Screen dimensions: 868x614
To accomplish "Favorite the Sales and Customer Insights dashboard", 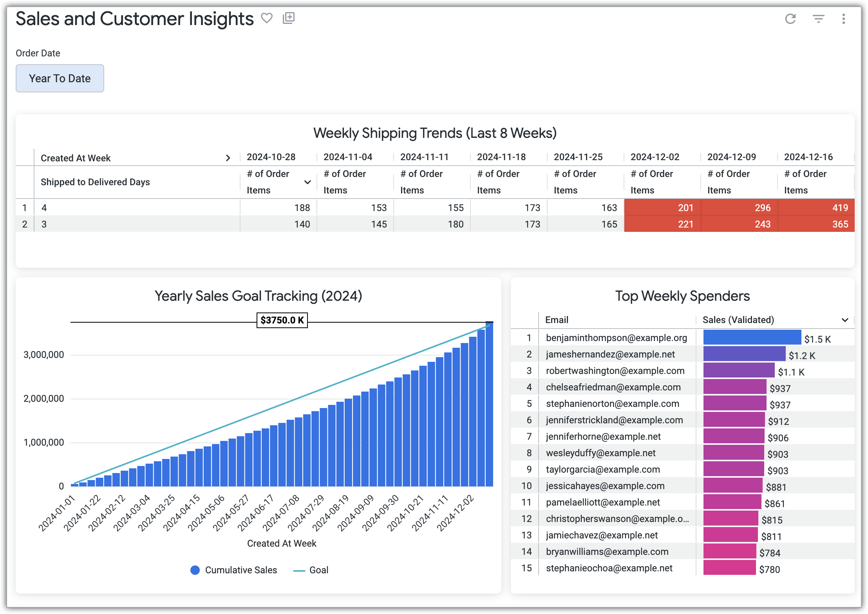I will coord(268,18).
